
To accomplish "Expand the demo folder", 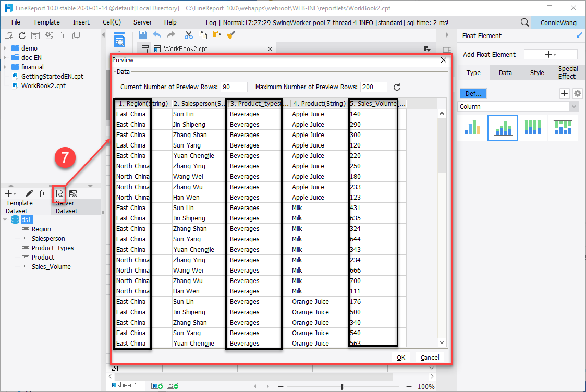I will click(x=5, y=48).
